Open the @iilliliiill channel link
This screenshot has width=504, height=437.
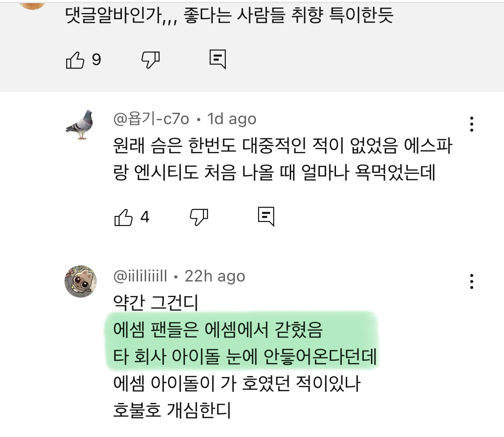pyautogui.click(x=140, y=277)
